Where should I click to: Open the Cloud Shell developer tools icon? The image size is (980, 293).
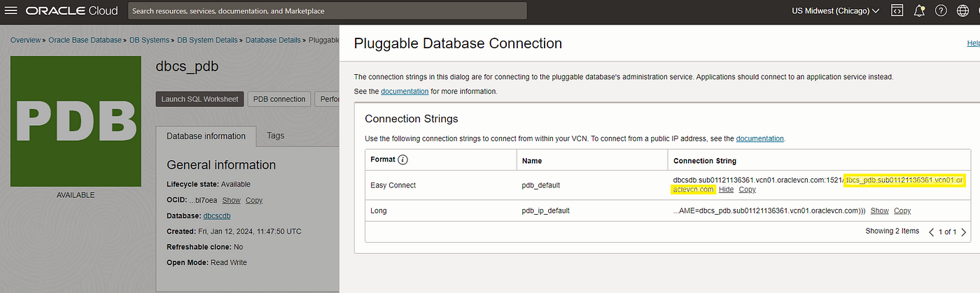coord(897,10)
